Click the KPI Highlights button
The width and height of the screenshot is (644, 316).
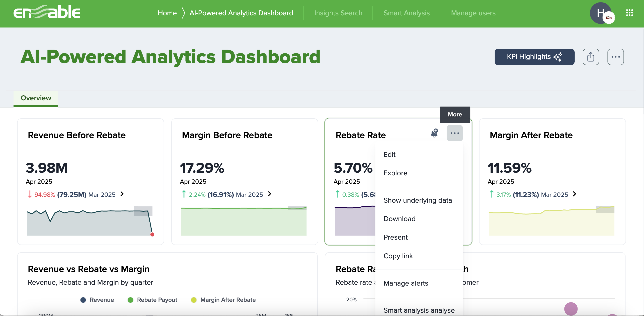click(x=534, y=57)
